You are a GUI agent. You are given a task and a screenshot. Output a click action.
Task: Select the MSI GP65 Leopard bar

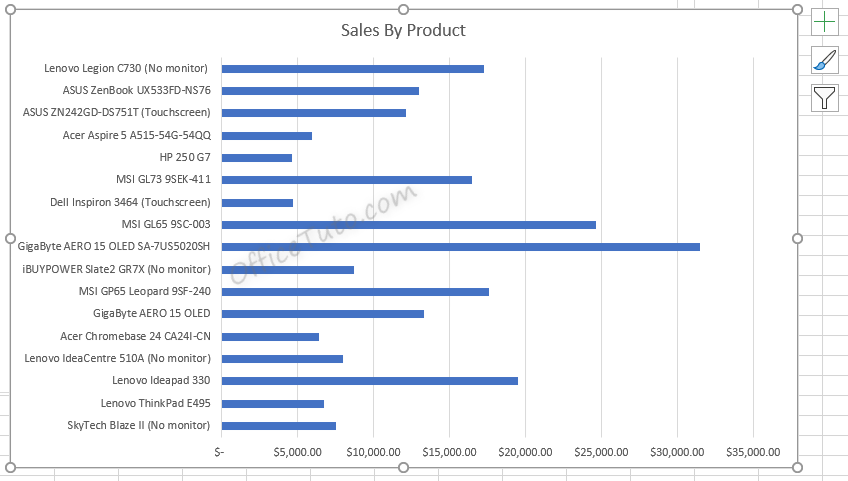[355, 292]
